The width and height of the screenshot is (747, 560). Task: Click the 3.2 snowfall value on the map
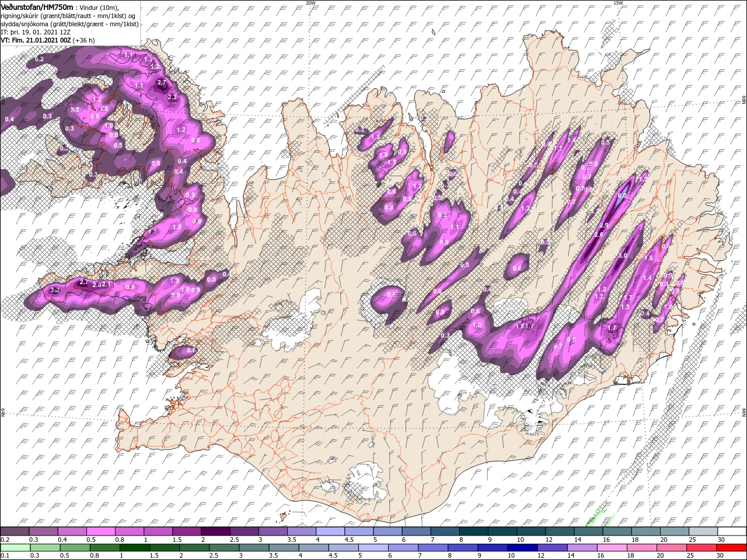(x=55, y=290)
